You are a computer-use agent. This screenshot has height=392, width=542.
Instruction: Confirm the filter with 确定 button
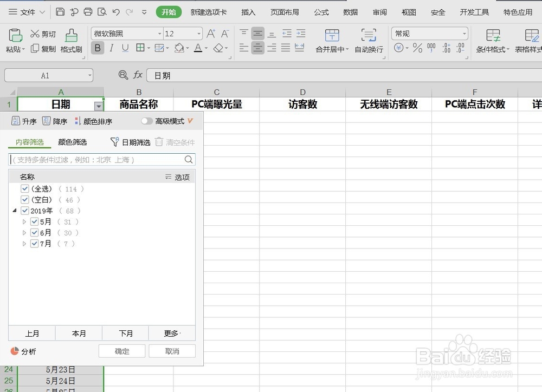pyautogui.click(x=121, y=351)
